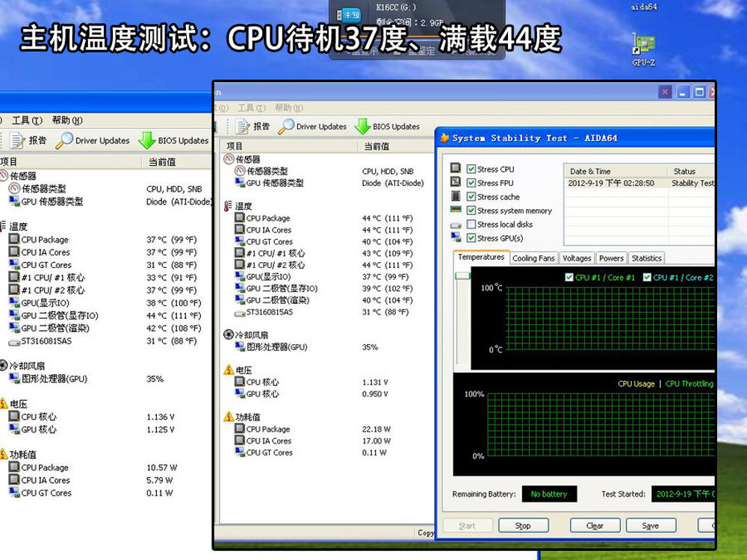Enable the Stress local disks checkbox
The height and width of the screenshot is (560, 747).
pos(471,224)
